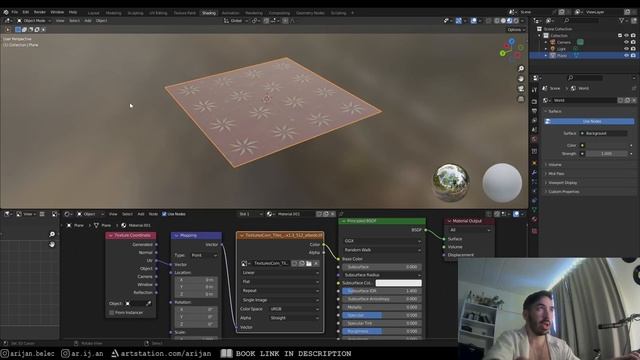
Task: Switch to the Modeling workspace tab
Action: click(113, 13)
